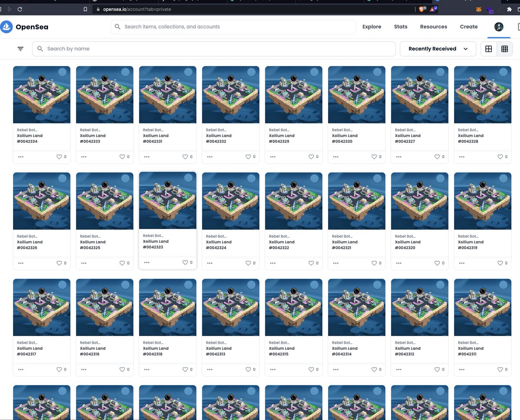The height and width of the screenshot is (420, 520).
Task: Open the Stats menu
Action: (401, 27)
